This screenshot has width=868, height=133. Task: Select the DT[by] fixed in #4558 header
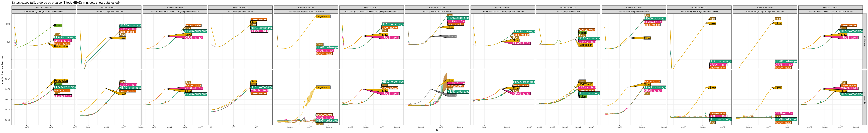tap(568, 12)
